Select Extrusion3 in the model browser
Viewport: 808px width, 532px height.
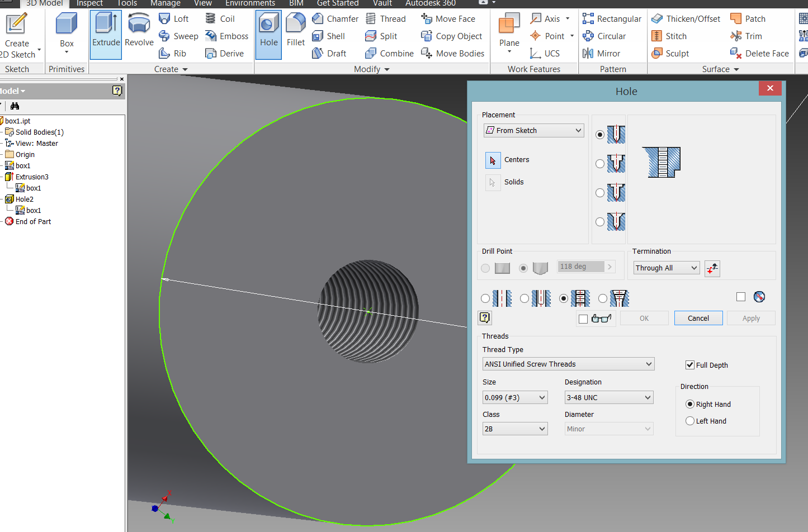click(x=32, y=177)
